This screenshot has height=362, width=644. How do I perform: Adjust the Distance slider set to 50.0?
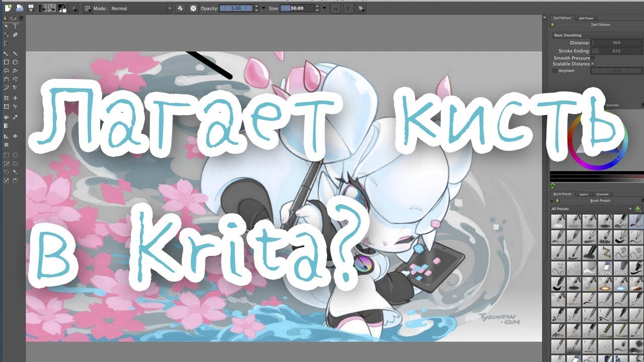[616, 43]
